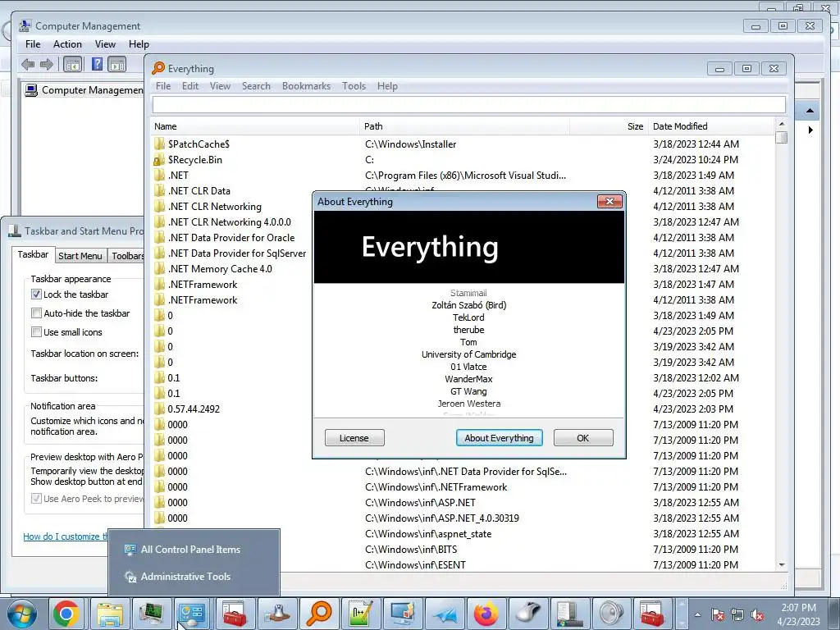Screen dimensions: 840x630
Task: Expand the right-pointing arrow in Computer Management actions pane
Action: [x=810, y=130]
